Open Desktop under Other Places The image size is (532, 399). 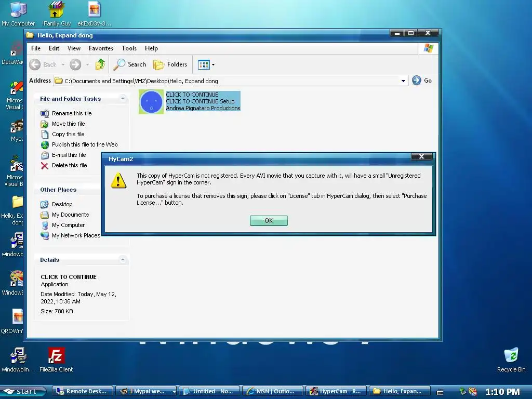57,204
